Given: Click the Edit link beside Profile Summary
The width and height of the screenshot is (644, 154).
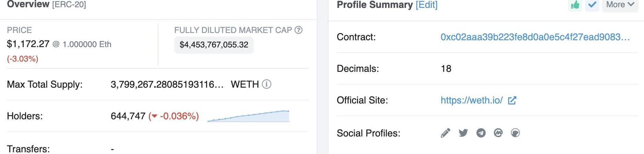Looking at the screenshot, I should pyautogui.click(x=427, y=5).
